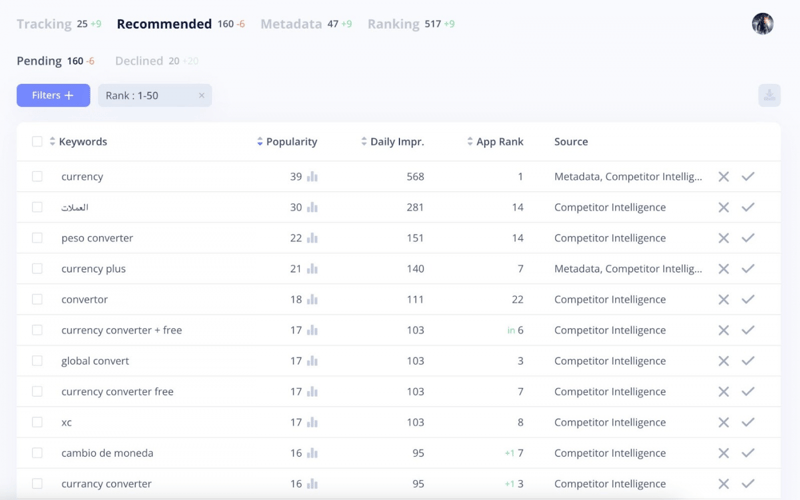Decline the 'cambio de moneda' keyword
Viewport: 800px width, 500px height.
pyautogui.click(x=723, y=453)
